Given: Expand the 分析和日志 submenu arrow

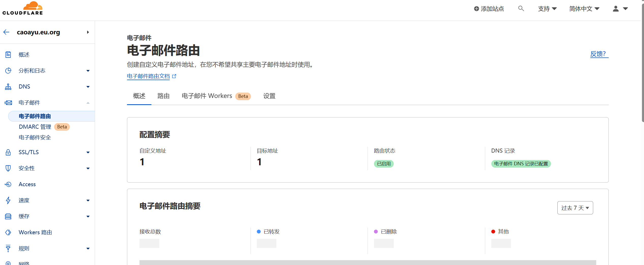Looking at the screenshot, I should pyautogui.click(x=88, y=71).
